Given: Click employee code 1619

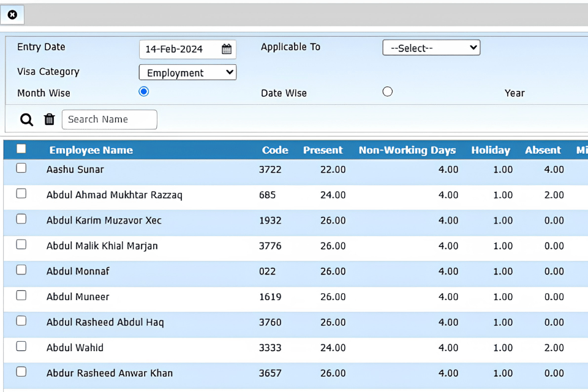Looking at the screenshot, I should tap(270, 296).
